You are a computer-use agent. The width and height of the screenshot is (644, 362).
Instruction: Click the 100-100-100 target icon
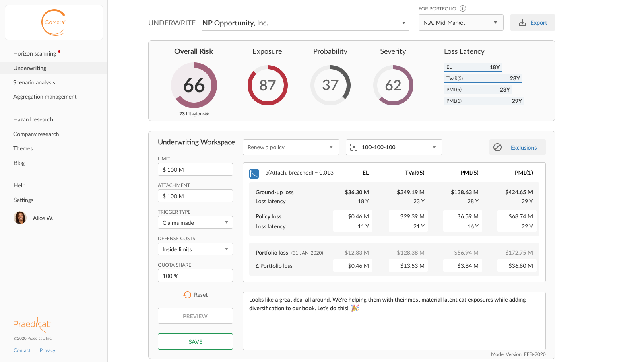pos(354,147)
